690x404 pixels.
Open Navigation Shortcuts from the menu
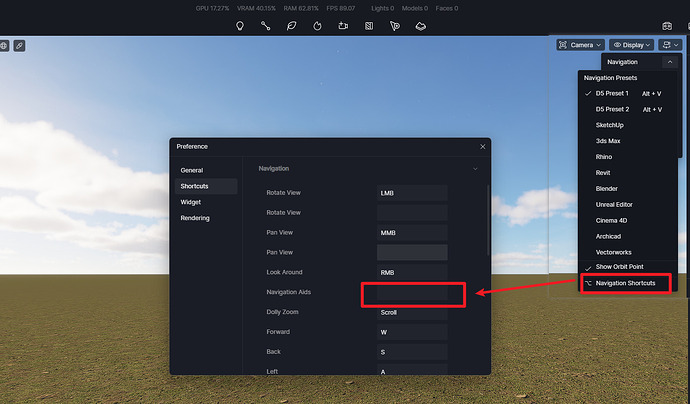[x=625, y=284]
